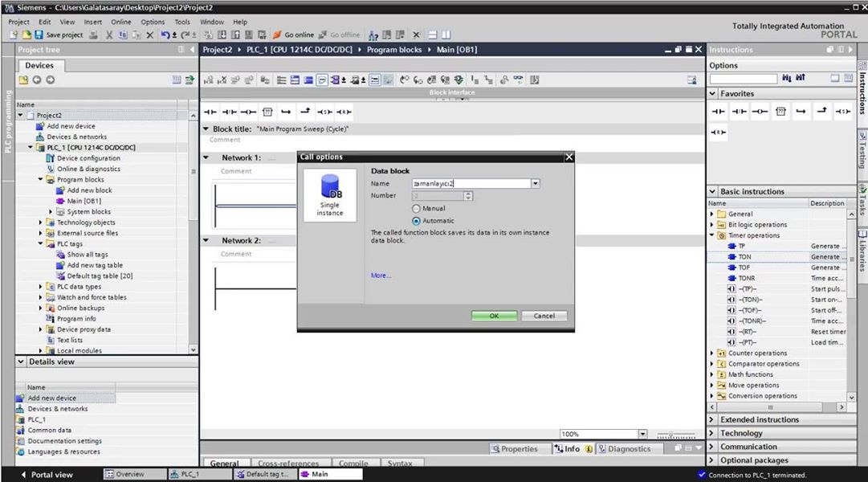
Task: Collapse the Favorites section
Action: 713,94
